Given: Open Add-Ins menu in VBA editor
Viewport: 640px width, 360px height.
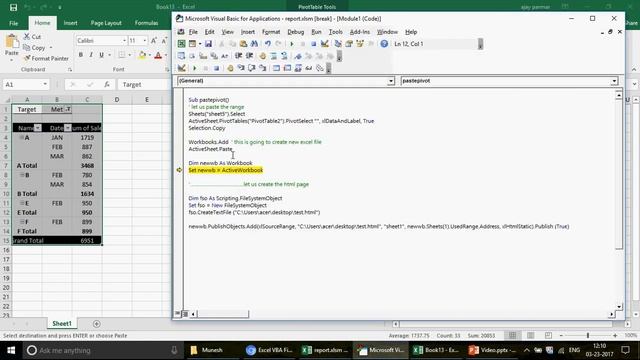Looking at the screenshot, I should pos(360,32).
